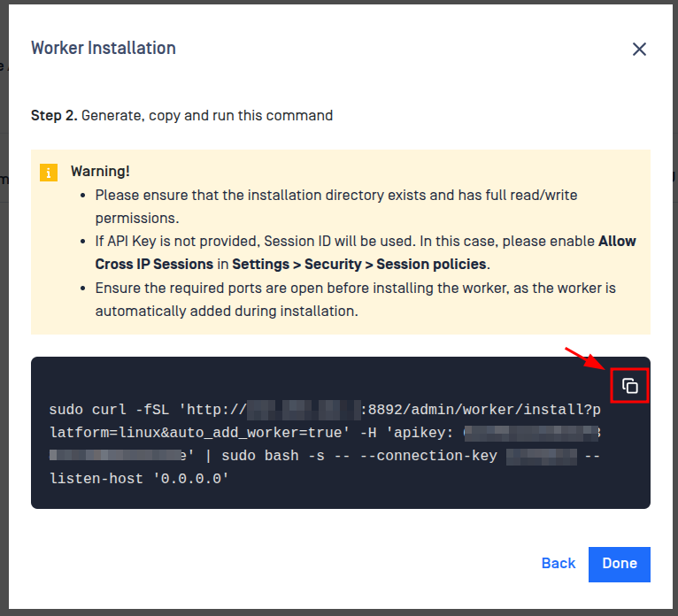Click the Worker Installation dialog title
The width and height of the screenshot is (678, 616).
pyautogui.click(x=104, y=49)
